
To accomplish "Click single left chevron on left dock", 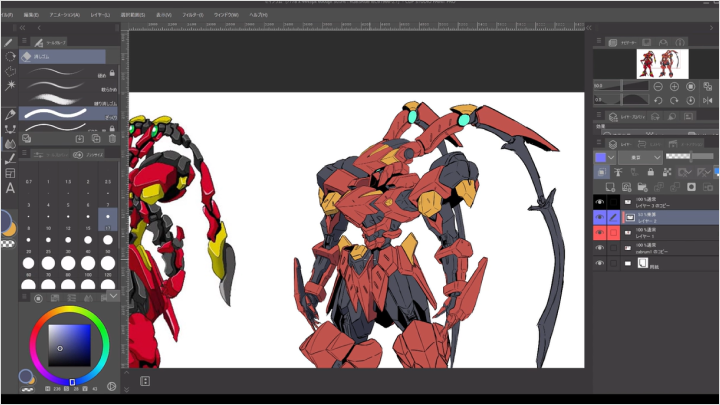I will (39, 28).
